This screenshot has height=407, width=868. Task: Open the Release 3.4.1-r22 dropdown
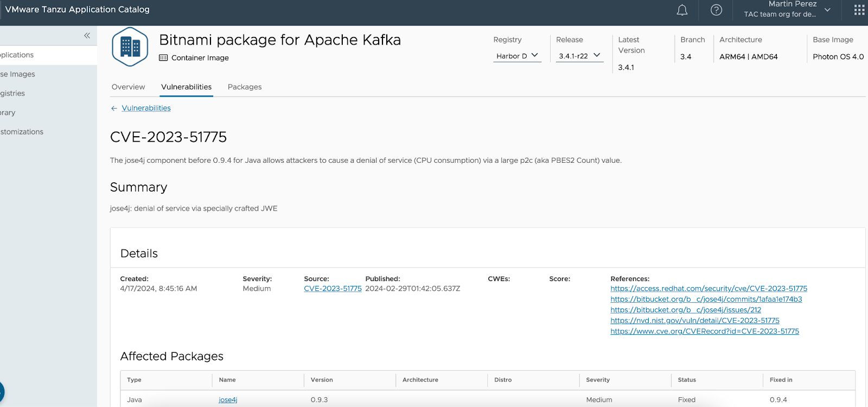(579, 56)
